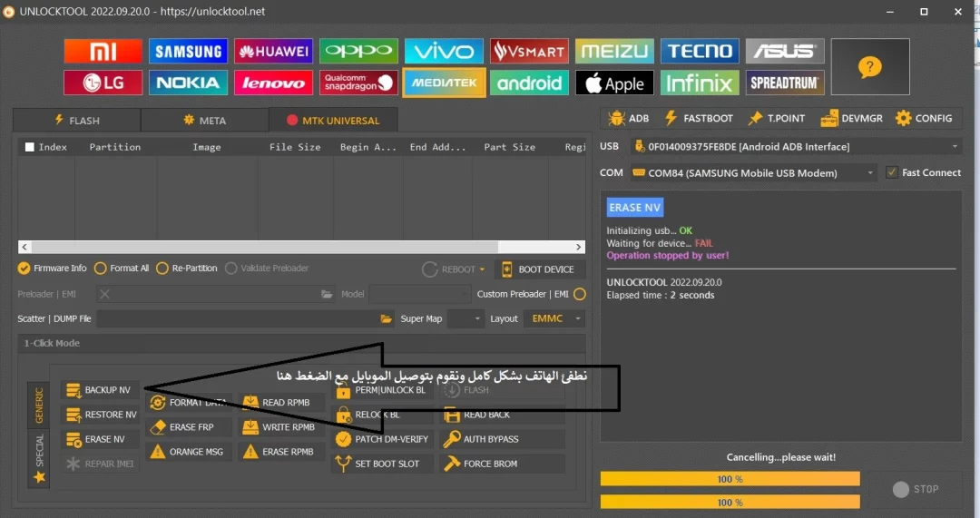Image resolution: width=980 pixels, height=518 pixels.
Task: Expand the USB device dropdown
Action: 955,147
